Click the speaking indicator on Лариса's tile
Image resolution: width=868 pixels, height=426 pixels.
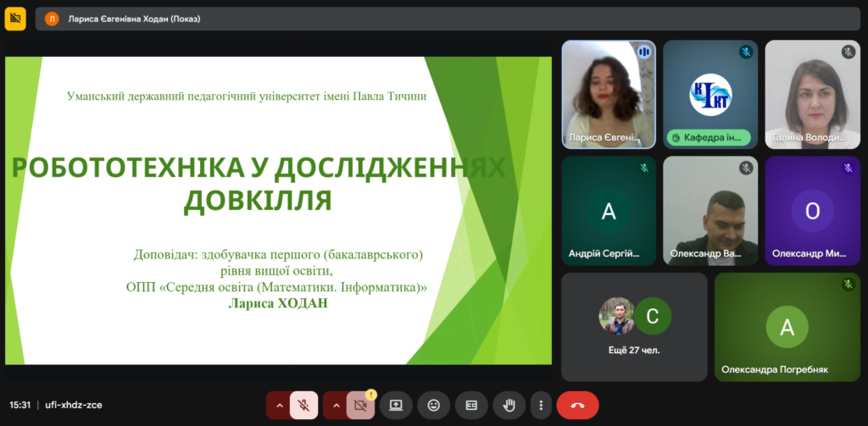(x=643, y=53)
